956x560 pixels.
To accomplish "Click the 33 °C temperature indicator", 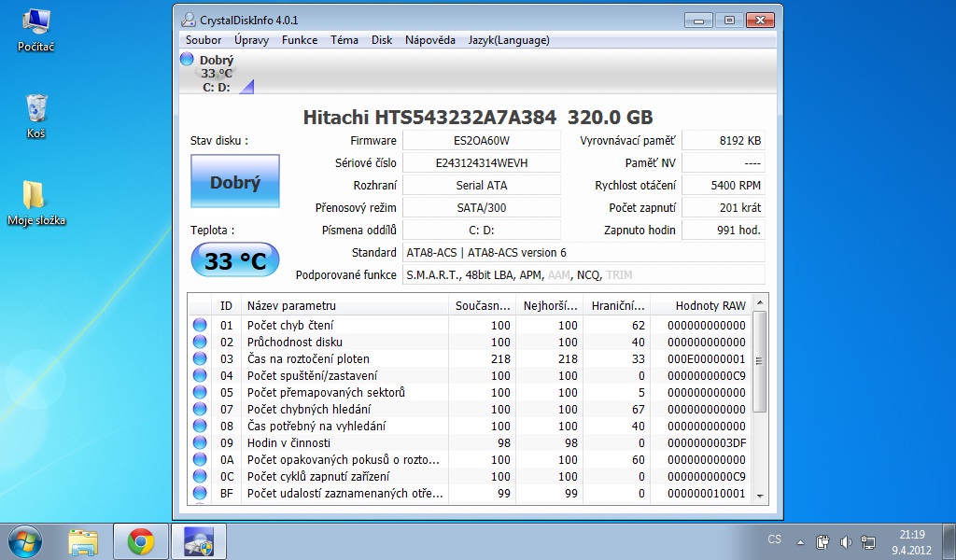I will 235,260.
